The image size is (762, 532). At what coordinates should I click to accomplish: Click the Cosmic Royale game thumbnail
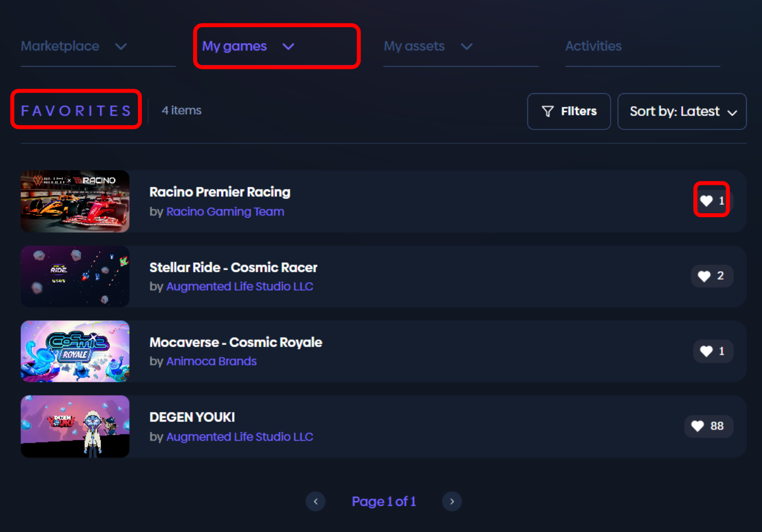click(x=75, y=352)
